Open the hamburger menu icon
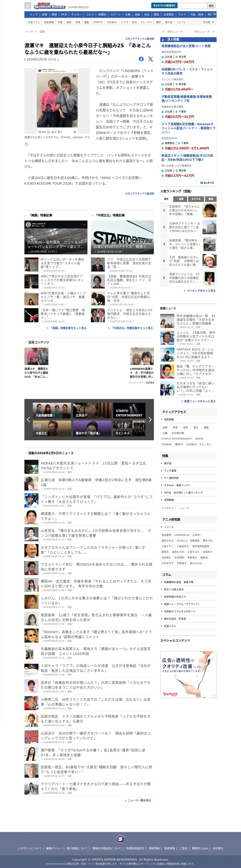 click(x=28, y=6)
